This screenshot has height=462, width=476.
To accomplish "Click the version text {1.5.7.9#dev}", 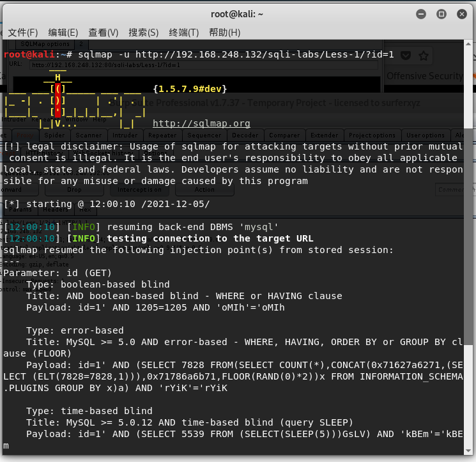I will coord(190,89).
